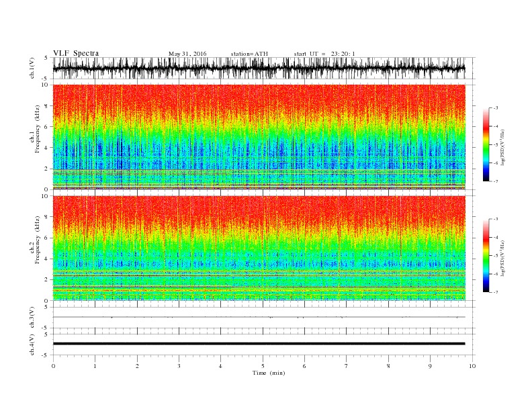Click the "2" kHz tick on ch.2 spectrogram
This screenshot has width=532, height=411.
point(47,280)
